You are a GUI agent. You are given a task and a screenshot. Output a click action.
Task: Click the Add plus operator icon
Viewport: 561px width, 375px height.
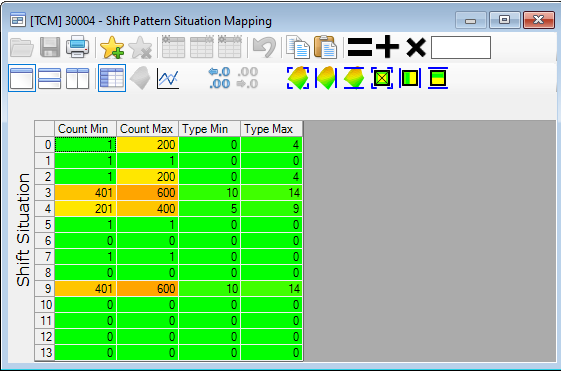pos(387,47)
